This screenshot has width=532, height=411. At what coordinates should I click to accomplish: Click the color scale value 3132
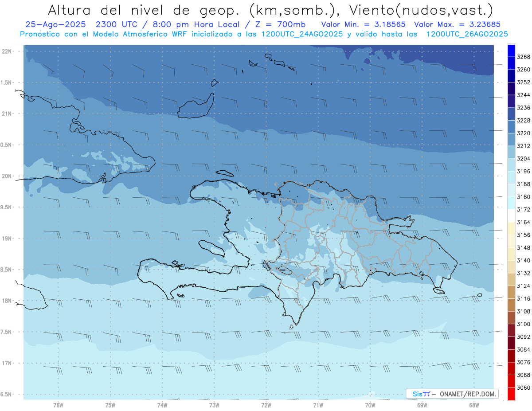(x=524, y=273)
